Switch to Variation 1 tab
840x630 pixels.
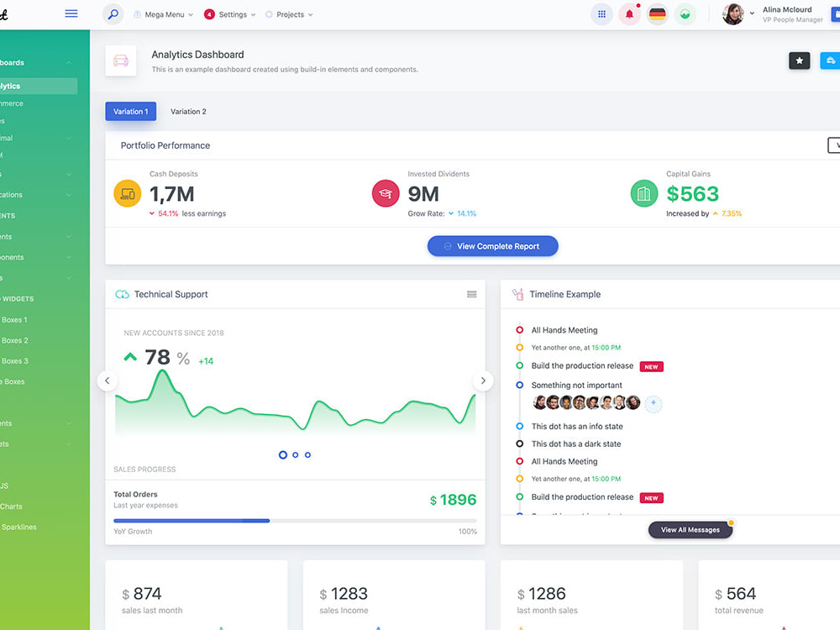[x=131, y=112]
